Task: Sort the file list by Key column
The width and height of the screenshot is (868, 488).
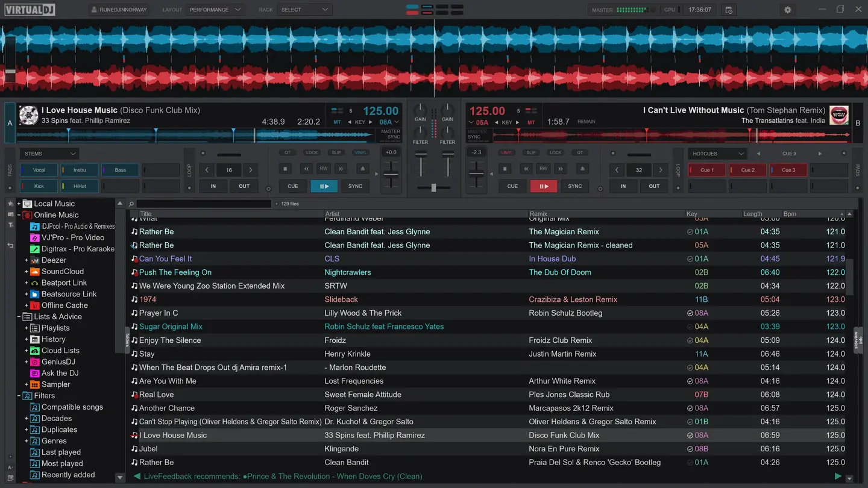Action: pos(712,214)
